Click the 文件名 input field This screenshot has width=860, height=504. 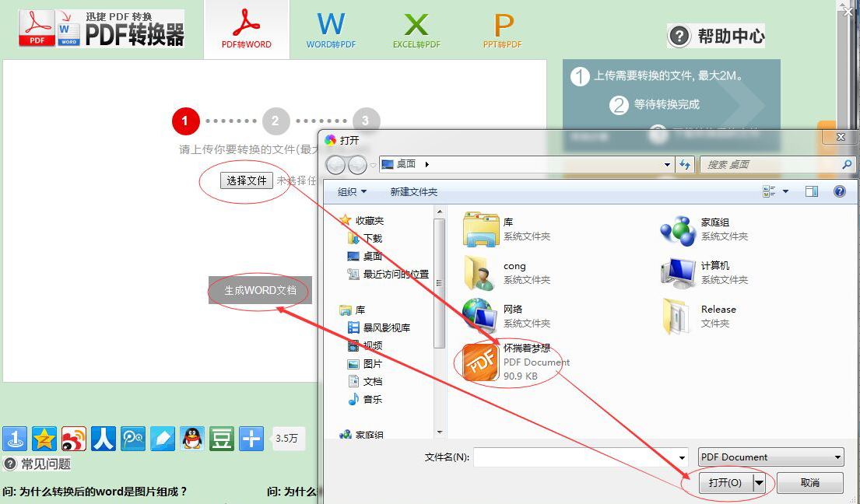pos(575,457)
